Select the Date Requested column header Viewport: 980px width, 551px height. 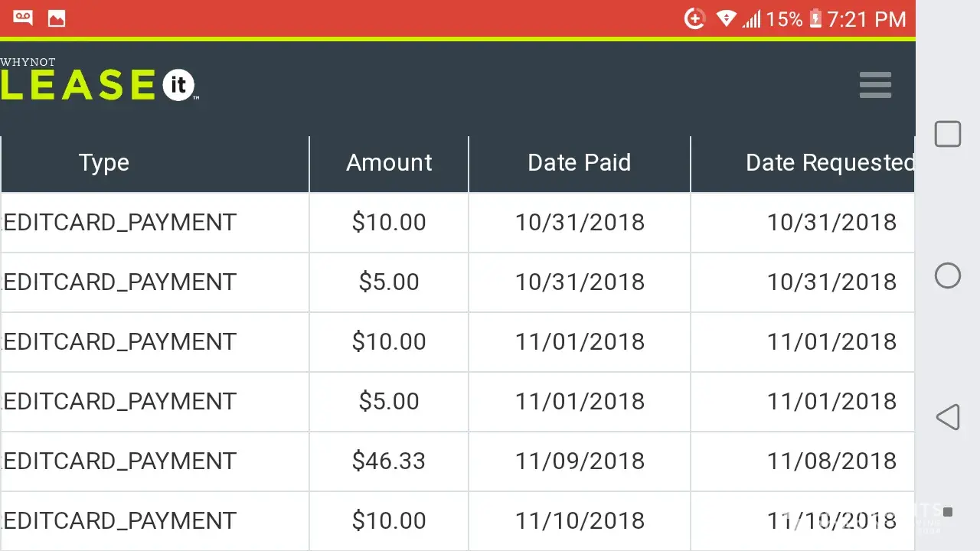830,163
